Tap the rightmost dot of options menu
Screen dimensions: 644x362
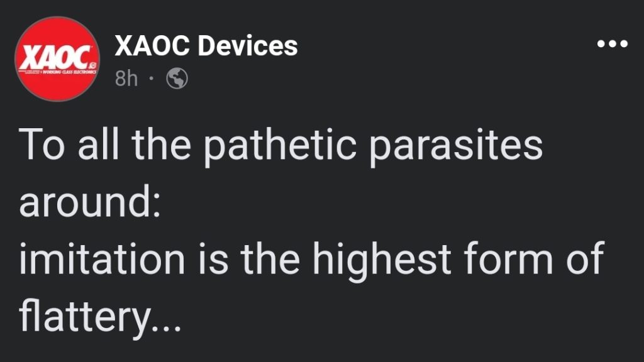(x=623, y=43)
